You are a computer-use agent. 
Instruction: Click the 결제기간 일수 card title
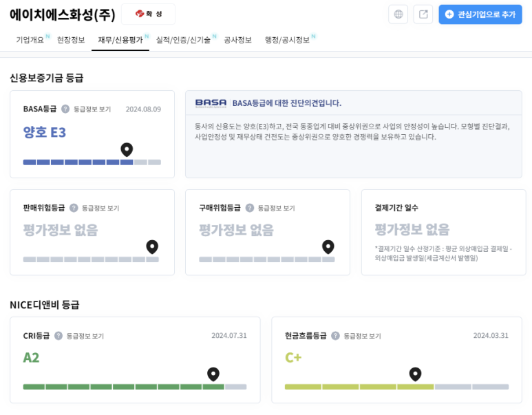[396, 208]
